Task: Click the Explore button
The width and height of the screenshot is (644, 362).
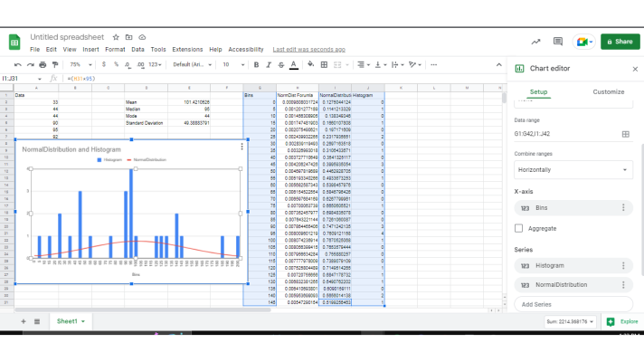Action: pyautogui.click(x=622, y=322)
